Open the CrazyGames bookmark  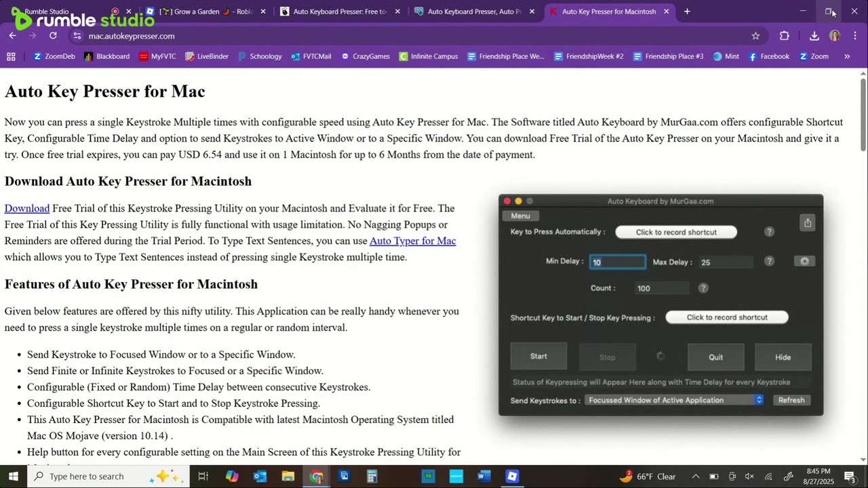(x=365, y=56)
